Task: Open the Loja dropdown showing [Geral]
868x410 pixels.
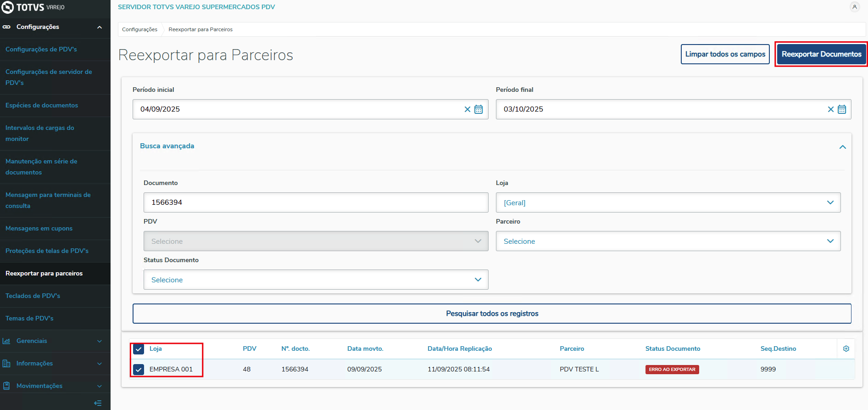Action: pos(668,202)
